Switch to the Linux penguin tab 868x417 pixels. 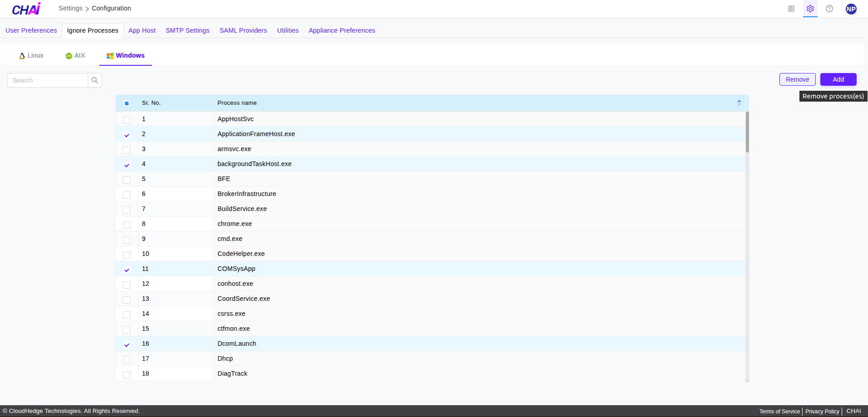click(x=31, y=55)
